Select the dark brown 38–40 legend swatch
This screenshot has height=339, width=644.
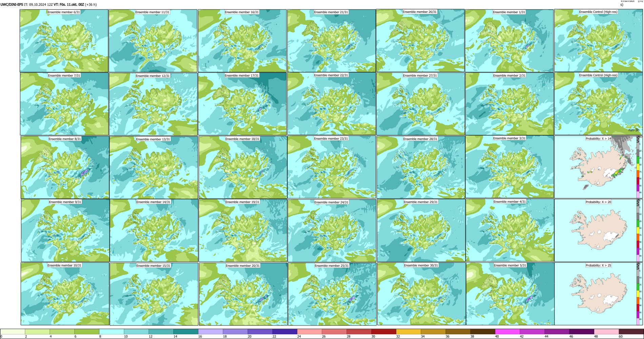click(x=483, y=332)
